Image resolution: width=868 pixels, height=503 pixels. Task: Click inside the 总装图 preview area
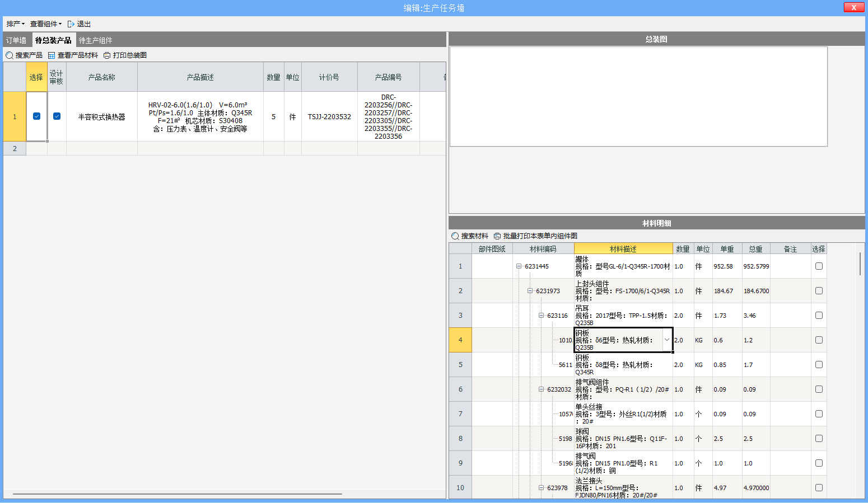coord(638,96)
